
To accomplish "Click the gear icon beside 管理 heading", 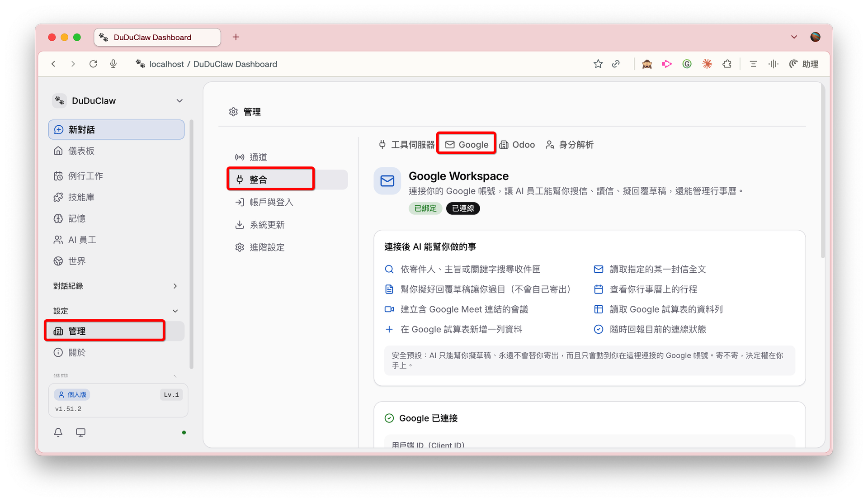I will tap(233, 112).
